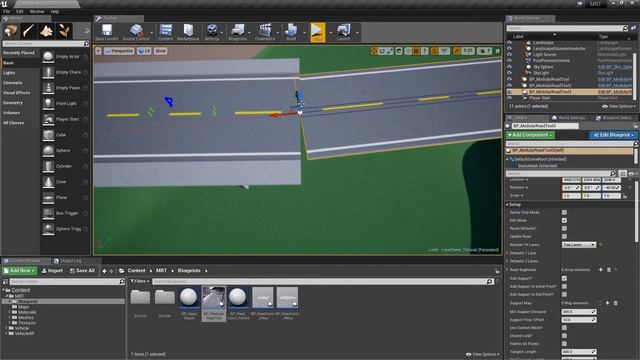640x360 pixels.
Task: Open the Settings toolbar icon
Action: (x=212, y=32)
